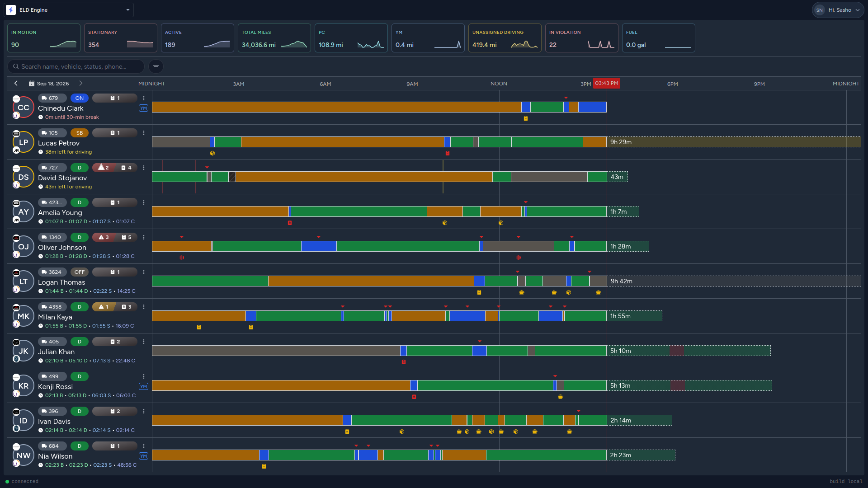This screenshot has height=488, width=868.
Task: Click the YM 0.4 mi stat card
Action: (x=428, y=38)
